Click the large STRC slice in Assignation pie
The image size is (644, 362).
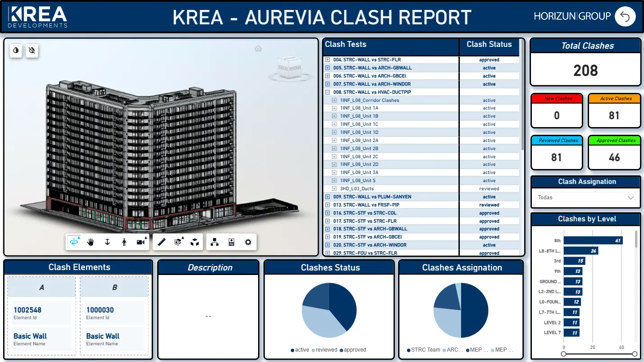[x=475, y=311]
